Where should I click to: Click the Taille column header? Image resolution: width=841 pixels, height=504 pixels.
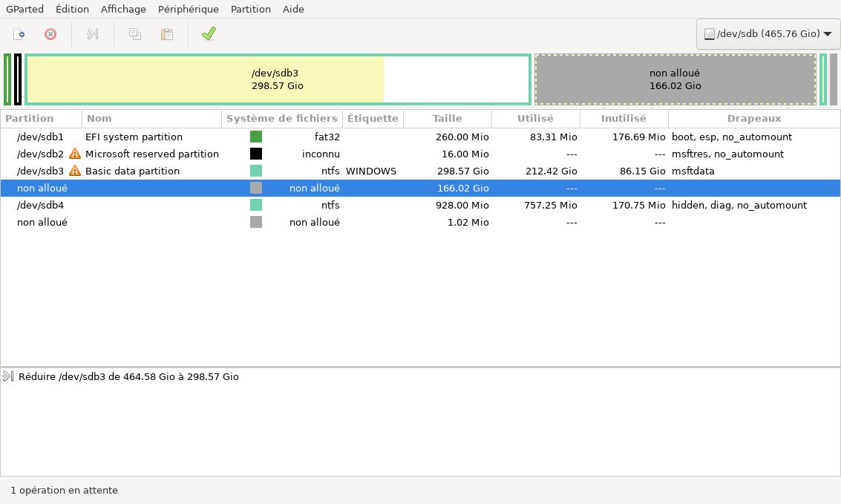(x=447, y=118)
